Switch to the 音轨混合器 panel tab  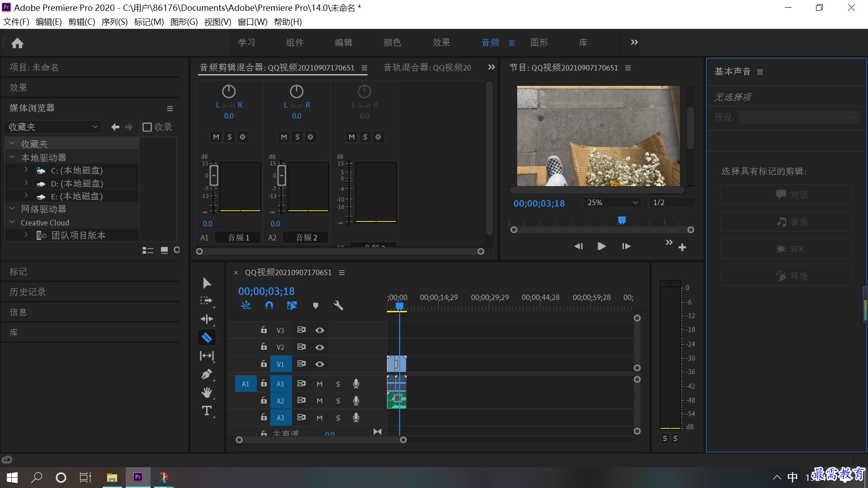[x=427, y=68]
